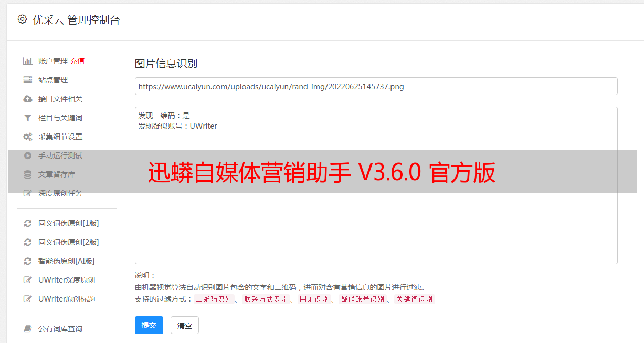Click the 关键词识别 filter tag
Screen dimensions: 644x343
pos(415,299)
